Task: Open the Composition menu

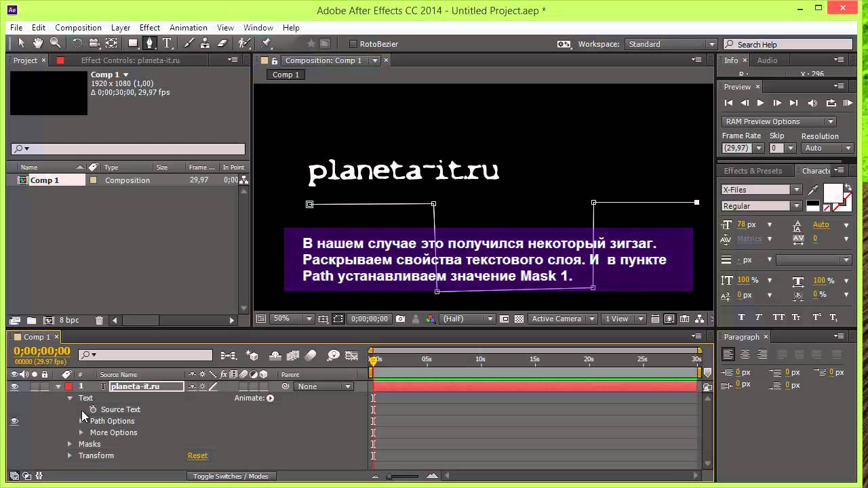Action: (78, 28)
